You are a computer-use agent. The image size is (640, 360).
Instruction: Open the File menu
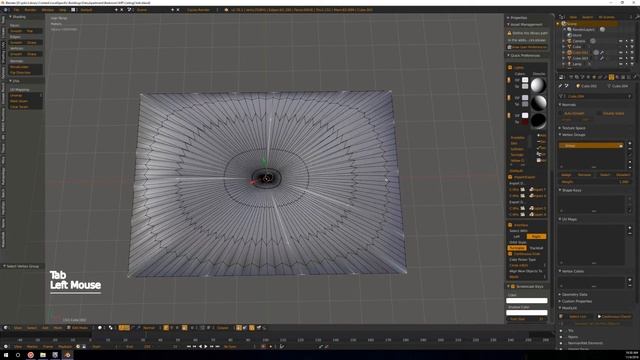click(17, 9)
